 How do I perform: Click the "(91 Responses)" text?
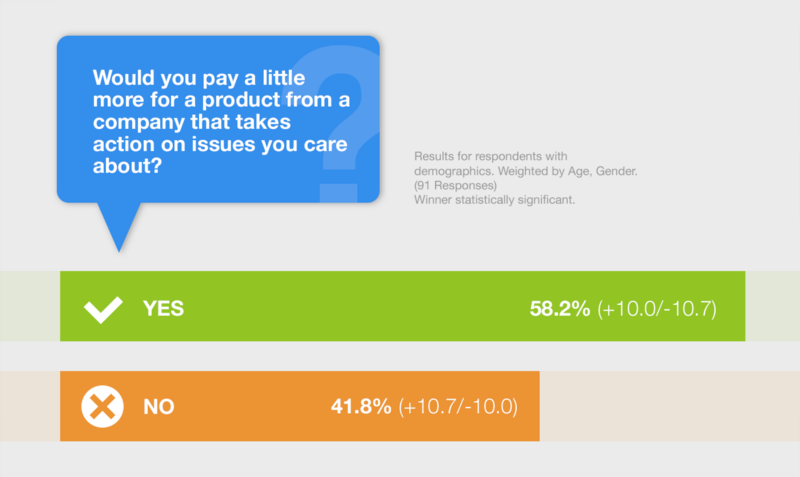coord(455,185)
